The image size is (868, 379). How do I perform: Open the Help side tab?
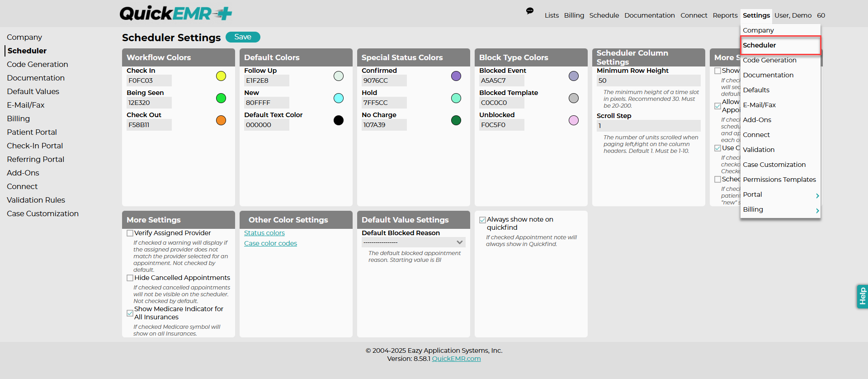coord(862,296)
